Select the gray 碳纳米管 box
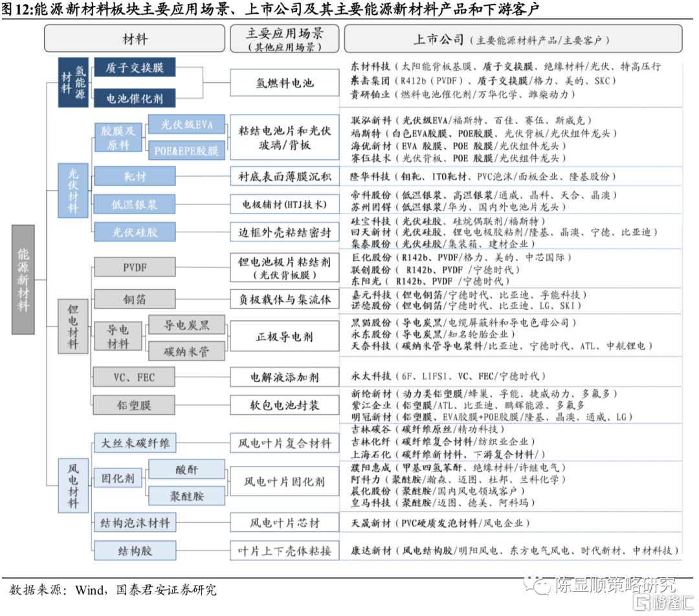 (x=187, y=351)
